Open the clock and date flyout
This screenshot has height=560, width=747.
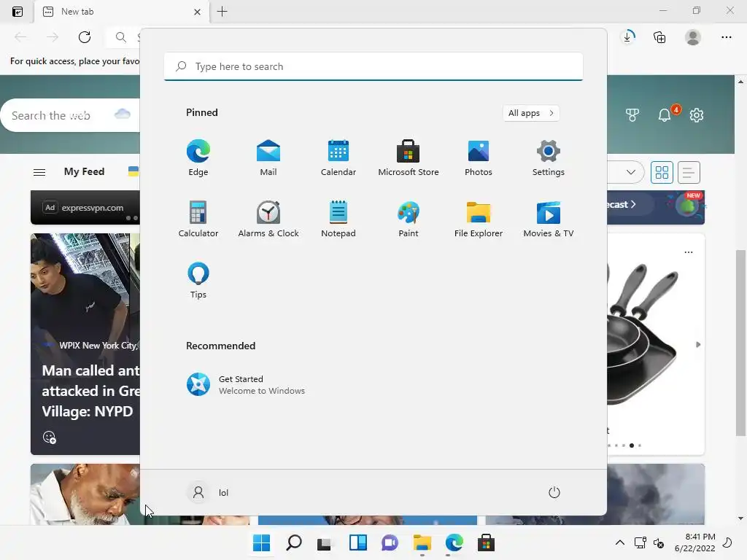point(694,542)
